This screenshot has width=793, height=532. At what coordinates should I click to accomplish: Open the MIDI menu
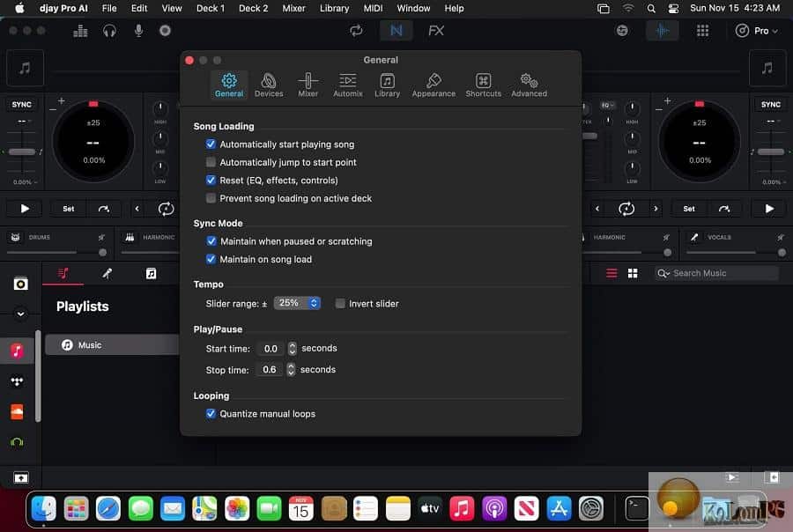click(373, 8)
